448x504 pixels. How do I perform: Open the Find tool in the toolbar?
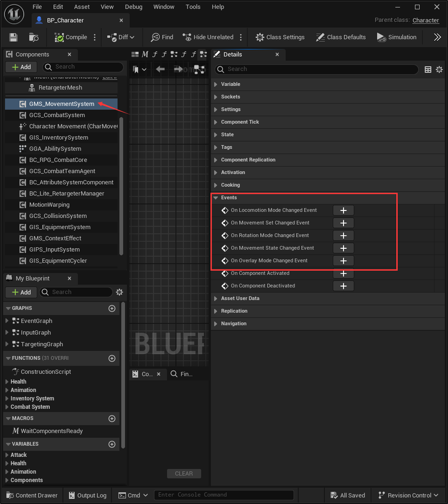(x=162, y=37)
